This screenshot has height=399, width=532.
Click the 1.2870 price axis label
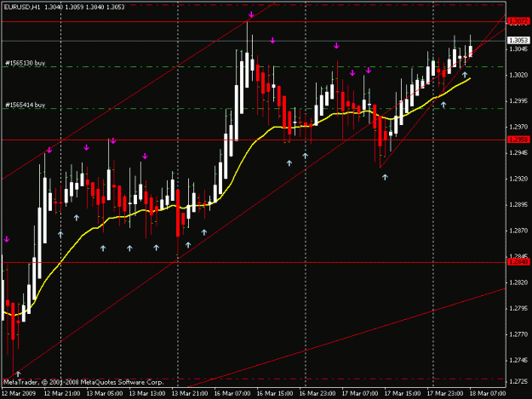click(x=518, y=231)
